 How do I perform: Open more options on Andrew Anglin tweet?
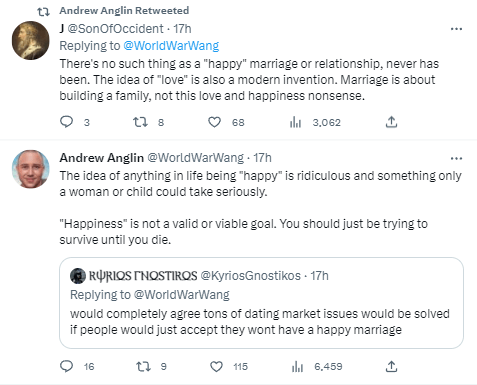pos(456,158)
